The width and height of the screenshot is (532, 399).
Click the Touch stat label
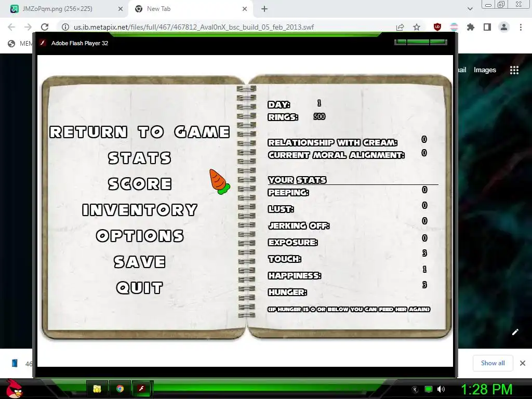(x=285, y=259)
